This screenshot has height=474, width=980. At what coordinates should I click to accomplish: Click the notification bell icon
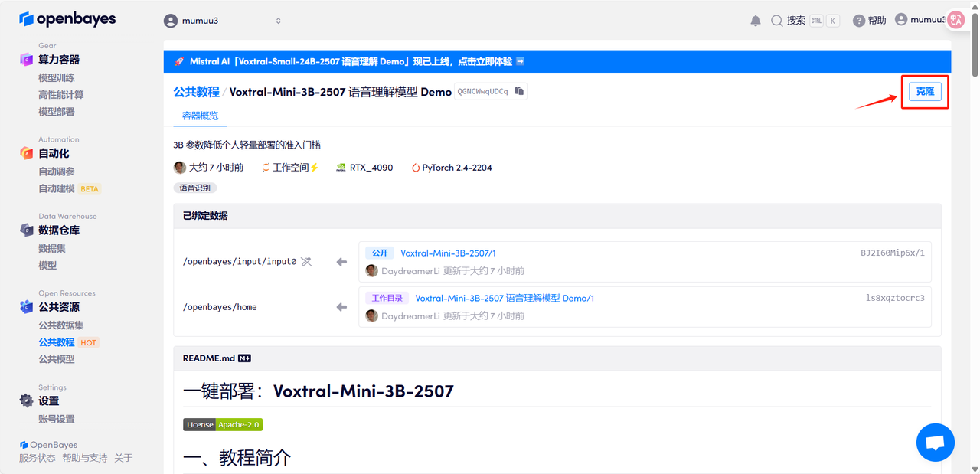(x=756, y=21)
